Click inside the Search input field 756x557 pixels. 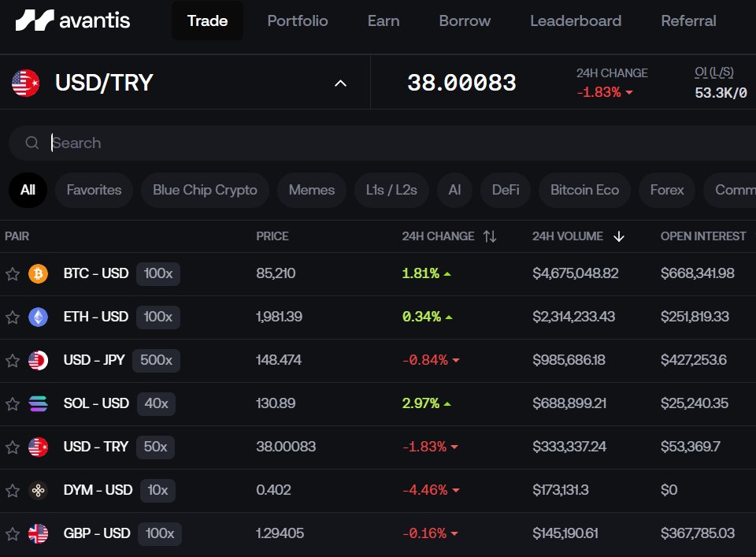pos(157,143)
